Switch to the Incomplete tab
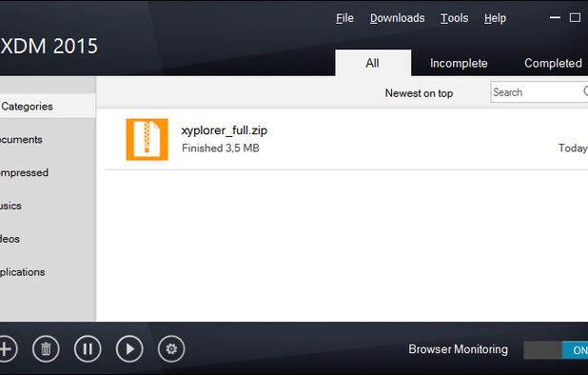Image resolution: width=588 pixels, height=375 pixels. point(459,63)
